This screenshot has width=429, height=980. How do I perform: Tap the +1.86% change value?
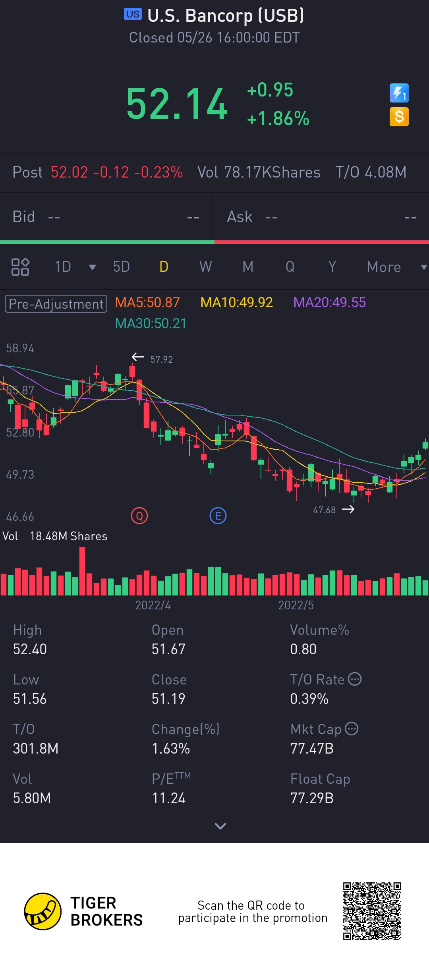278,118
